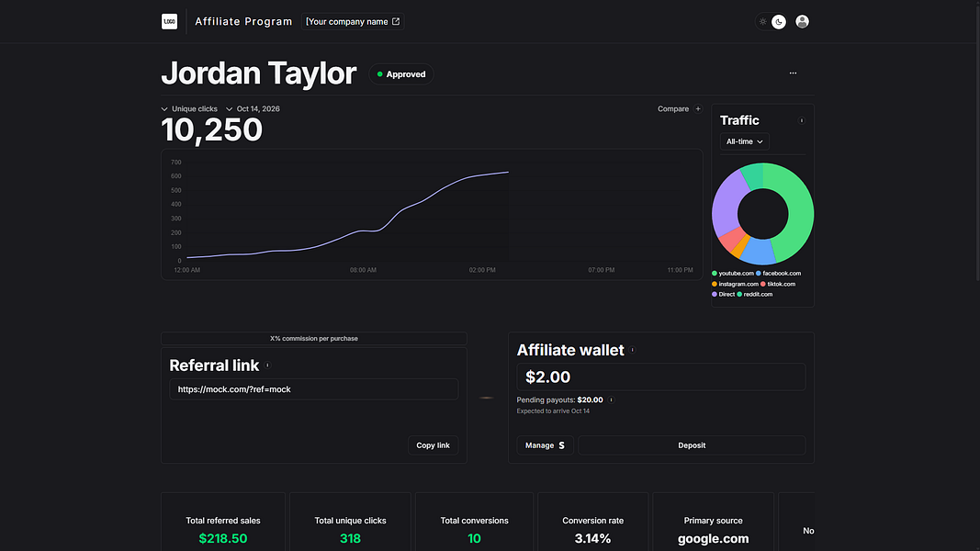Screen dimensions: 980x551
Task: Show Traffic panel info icon
Action: pyautogui.click(x=801, y=120)
